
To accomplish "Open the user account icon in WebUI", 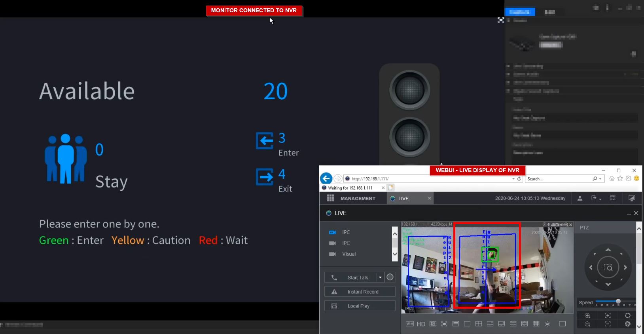I will tap(580, 198).
